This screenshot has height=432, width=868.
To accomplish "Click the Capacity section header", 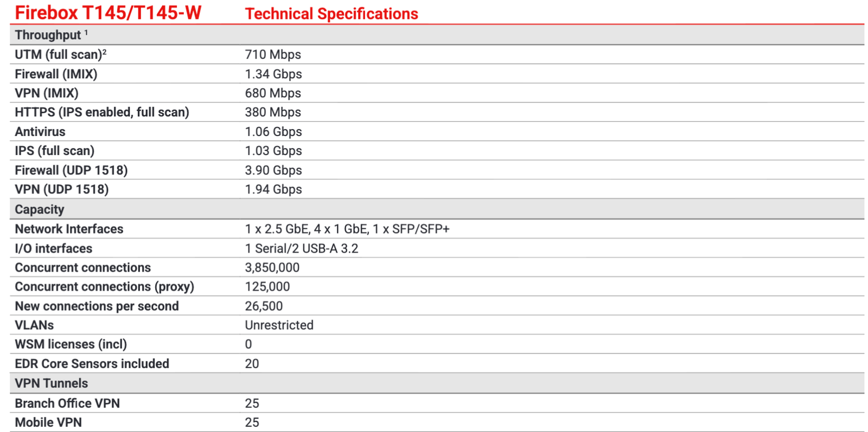I will [x=40, y=209].
